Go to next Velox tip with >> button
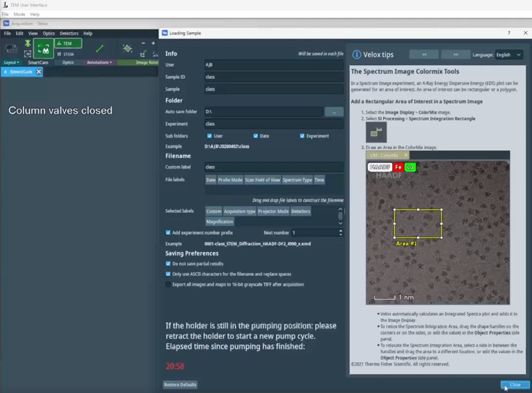This screenshot has width=532, height=393. [x=456, y=54]
